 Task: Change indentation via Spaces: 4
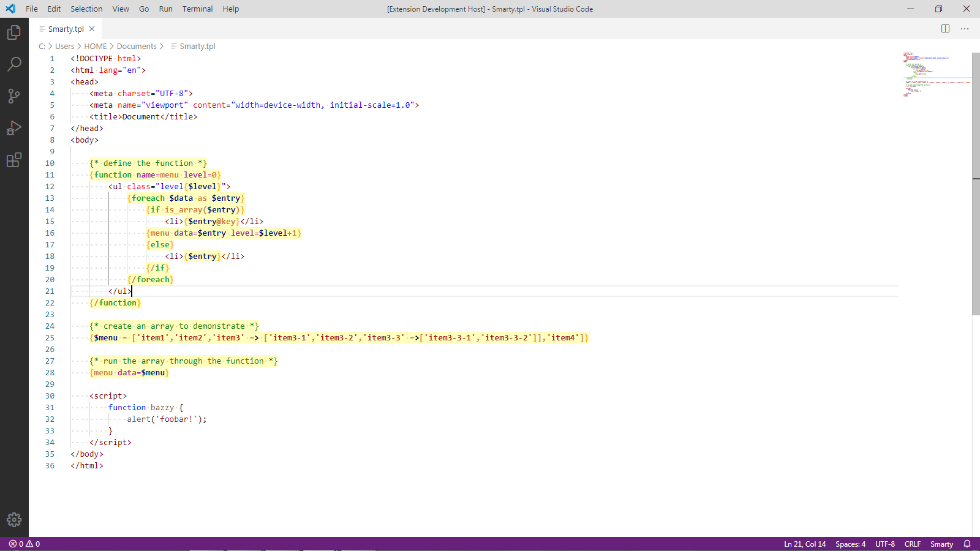[850, 544]
